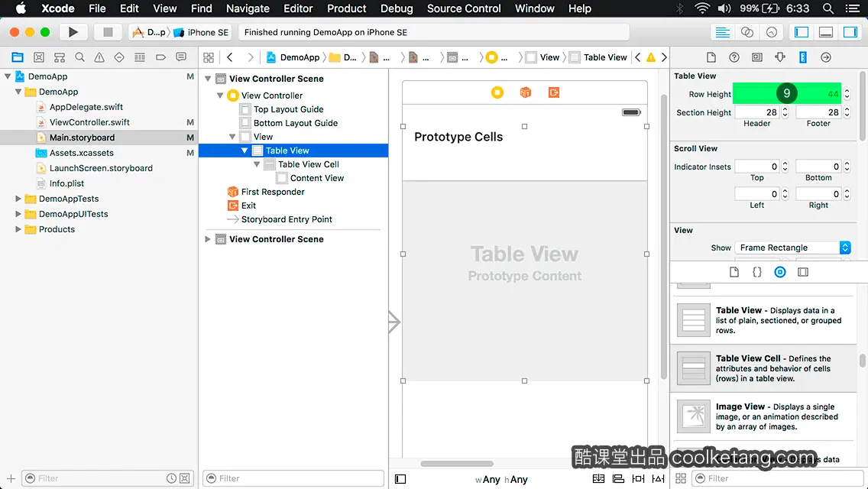The image size is (868, 489).
Task: Open the Show Frame Rectangle dropdown
Action: tap(792, 248)
